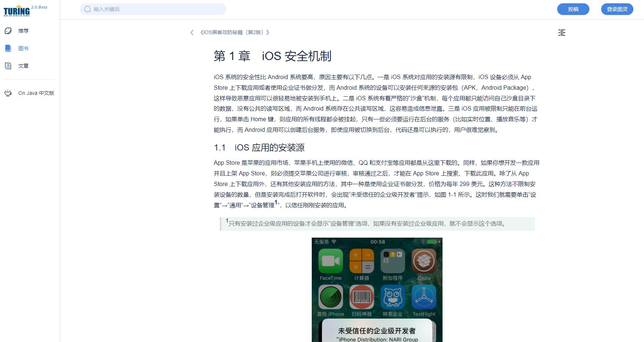Click 扫码神器 barcode icon in figure

click(362, 297)
